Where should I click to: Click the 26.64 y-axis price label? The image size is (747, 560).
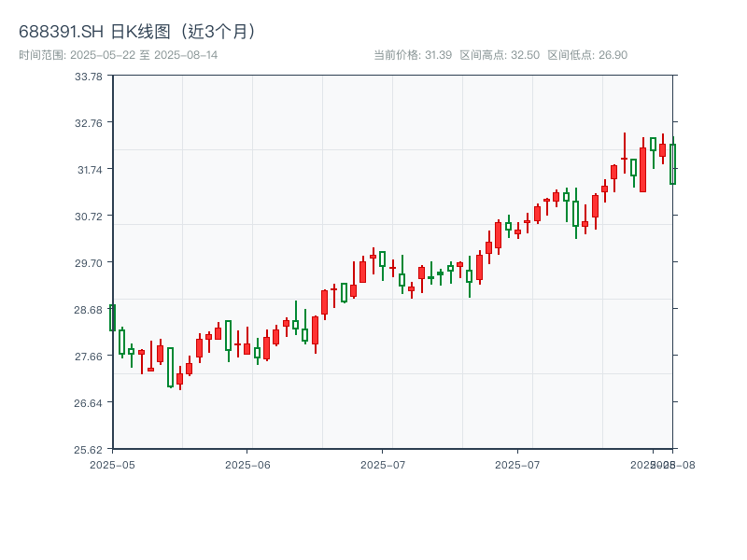(89, 403)
